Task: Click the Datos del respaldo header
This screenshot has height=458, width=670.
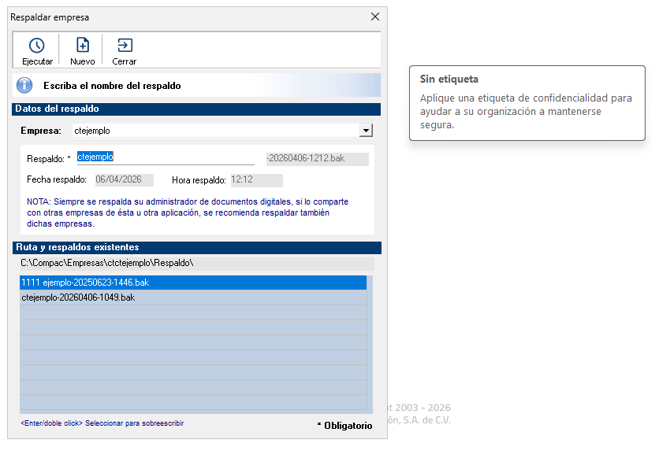Action: point(196,109)
